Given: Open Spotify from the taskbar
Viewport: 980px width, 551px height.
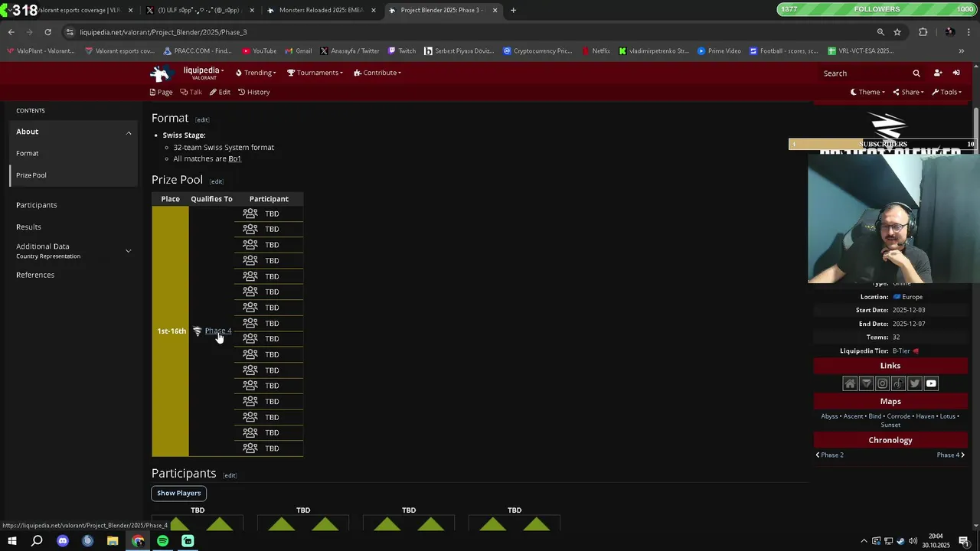Looking at the screenshot, I should coord(162,541).
